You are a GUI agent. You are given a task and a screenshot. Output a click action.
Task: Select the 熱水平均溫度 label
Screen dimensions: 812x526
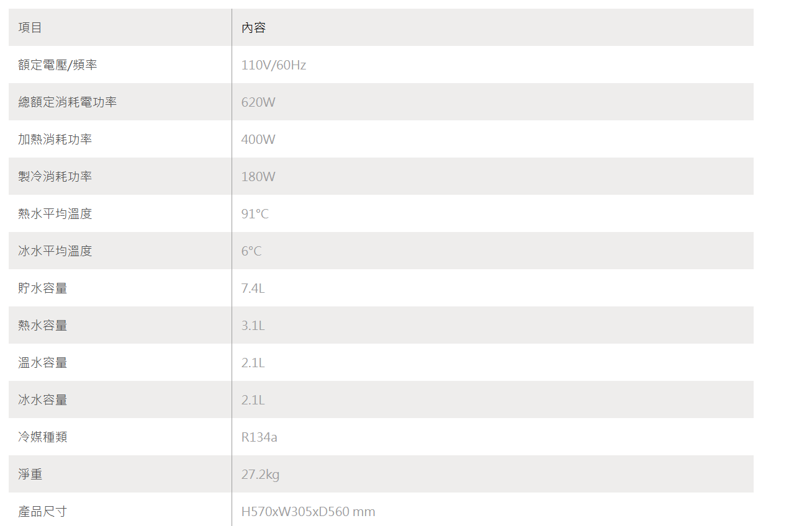(55, 214)
